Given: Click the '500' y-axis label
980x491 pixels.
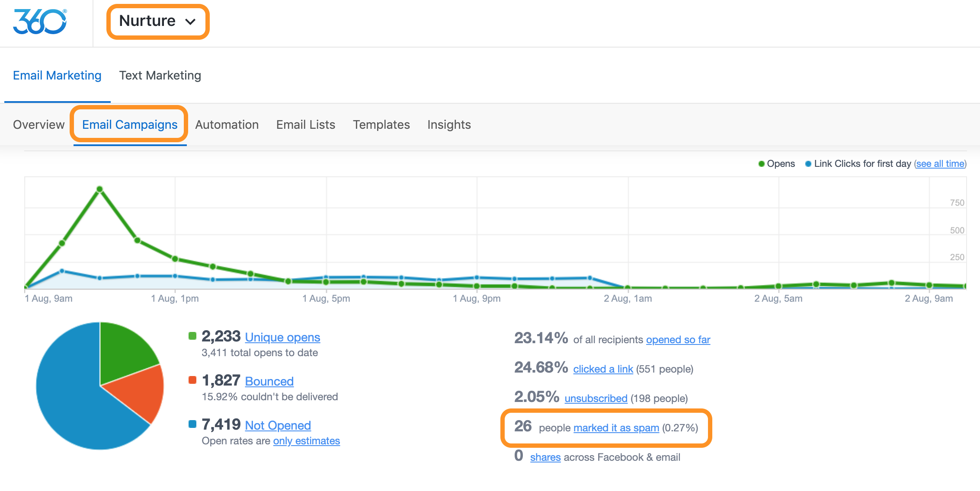Looking at the screenshot, I should click(x=957, y=230).
